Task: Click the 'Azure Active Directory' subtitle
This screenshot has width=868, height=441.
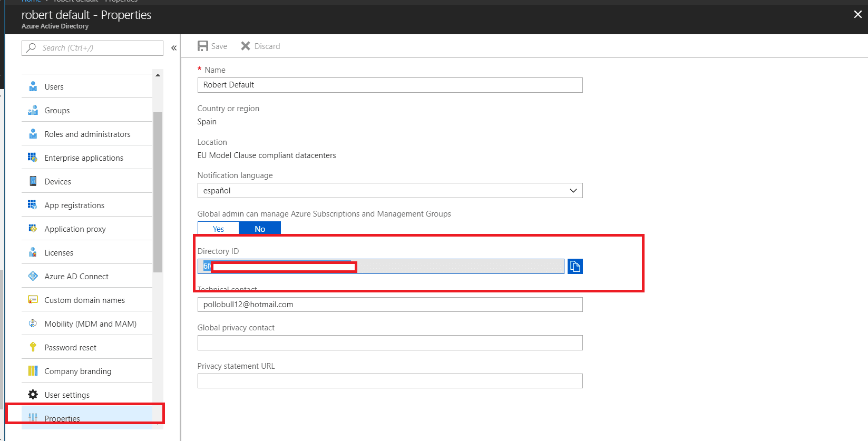Action: coord(55,26)
